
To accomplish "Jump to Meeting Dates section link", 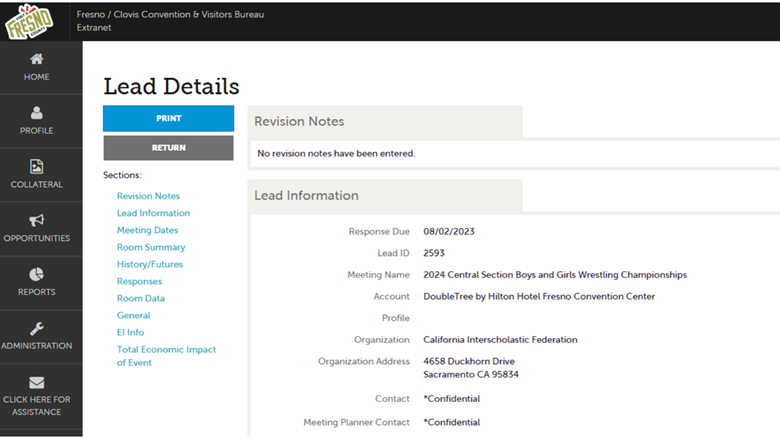I will pyautogui.click(x=147, y=230).
